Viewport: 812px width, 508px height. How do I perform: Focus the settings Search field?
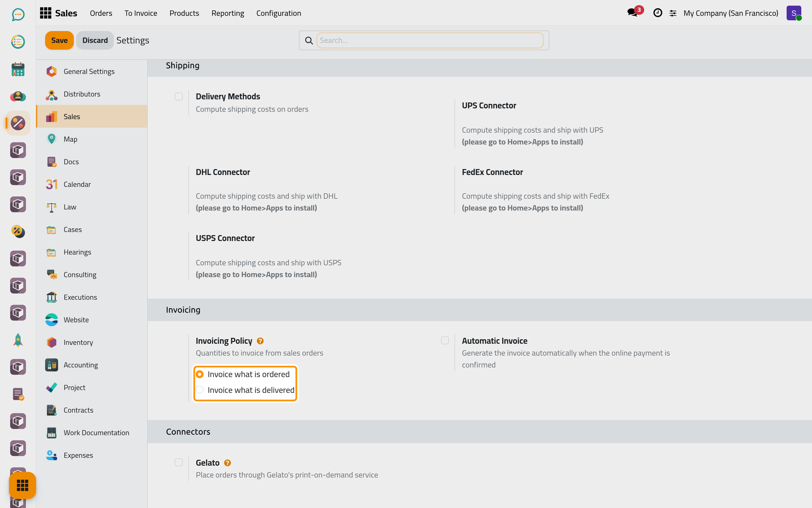pyautogui.click(x=430, y=40)
